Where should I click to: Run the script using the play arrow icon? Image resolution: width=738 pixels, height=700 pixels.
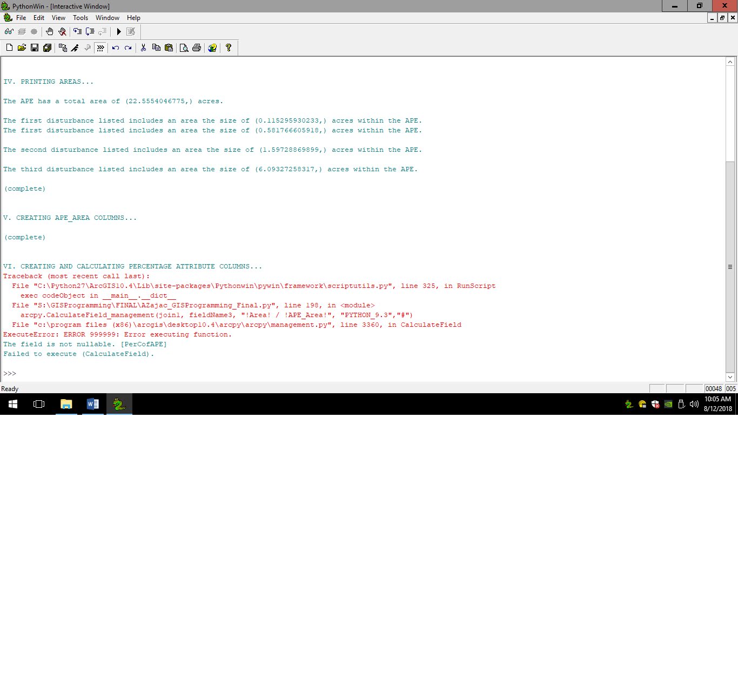point(118,31)
